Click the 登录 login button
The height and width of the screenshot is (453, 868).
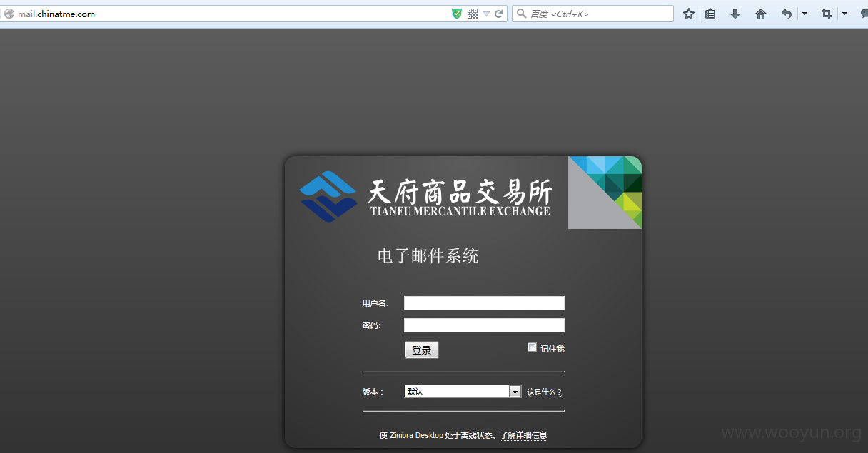[422, 350]
